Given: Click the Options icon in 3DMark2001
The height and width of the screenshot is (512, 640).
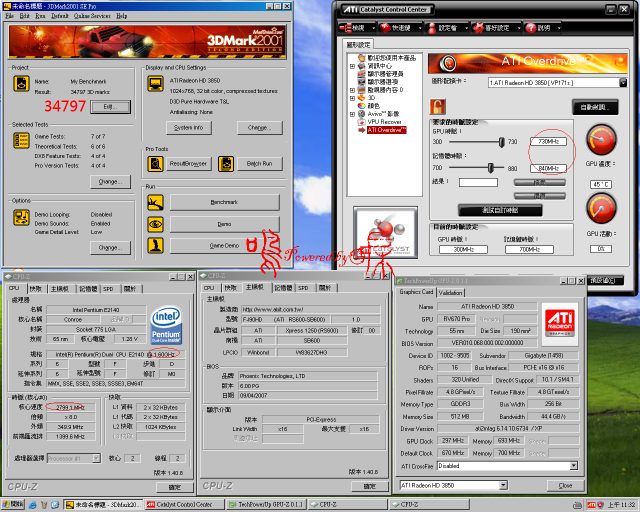Looking at the screenshot, I should 21,217.
